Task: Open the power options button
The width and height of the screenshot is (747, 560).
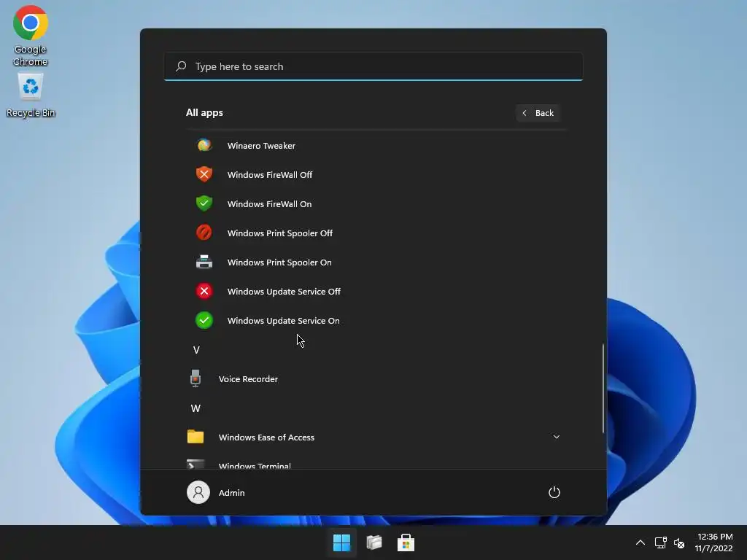Action: [x=554, y=492]
